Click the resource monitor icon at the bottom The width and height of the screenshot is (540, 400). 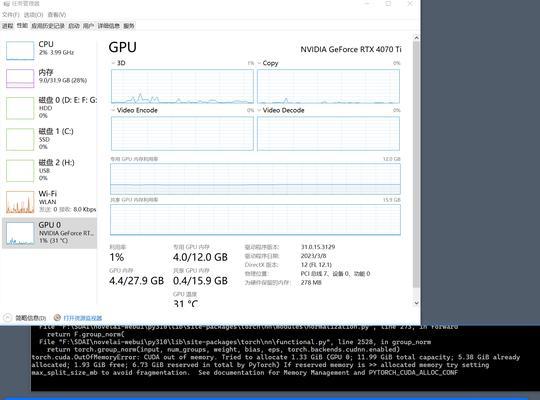point(57,318)
